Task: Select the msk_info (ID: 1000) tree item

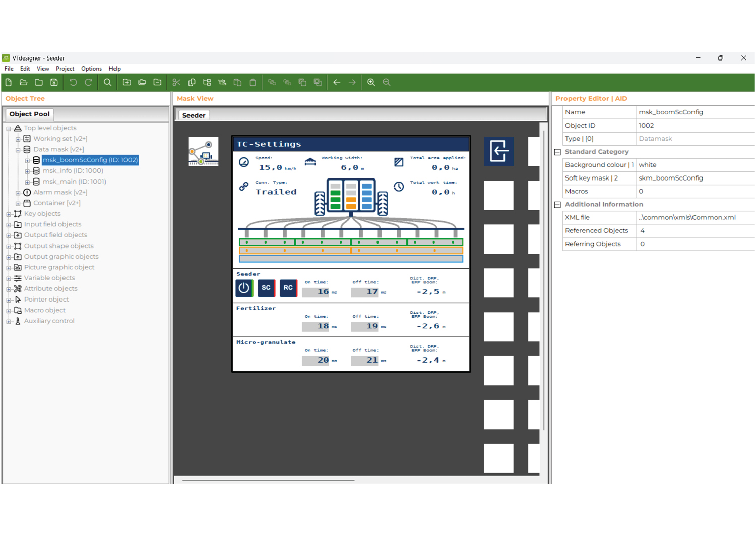Action: coord(74,170)
